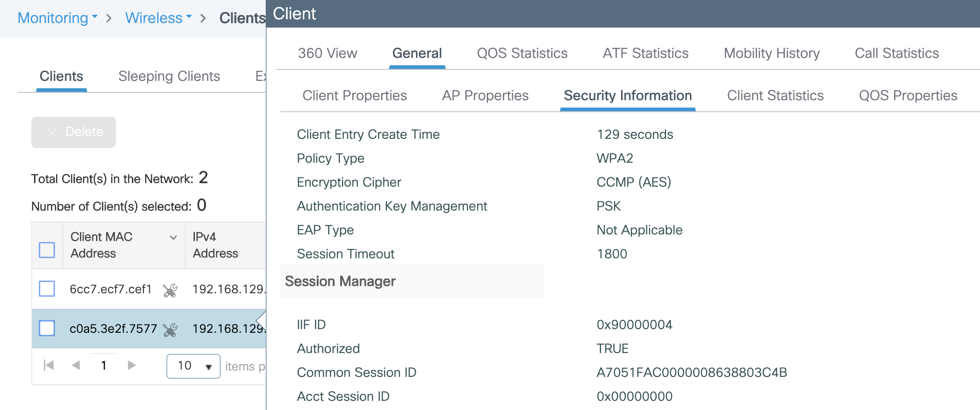Select checkbox for client c0a5.3e2f.7577

pyautogui.click(x=47, y=329)
